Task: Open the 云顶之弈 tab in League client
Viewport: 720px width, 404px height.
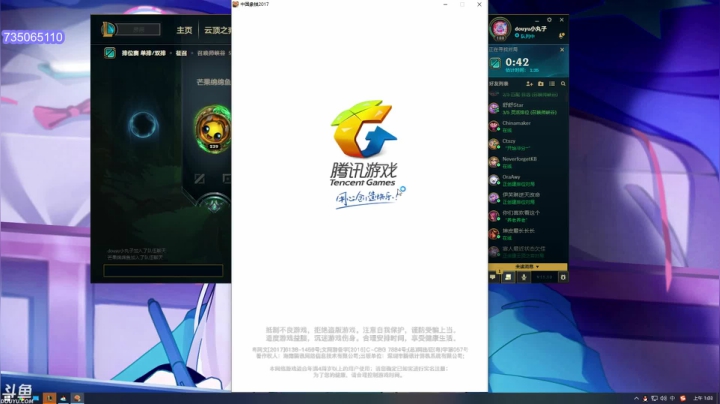Action: [x=218, y=30]
